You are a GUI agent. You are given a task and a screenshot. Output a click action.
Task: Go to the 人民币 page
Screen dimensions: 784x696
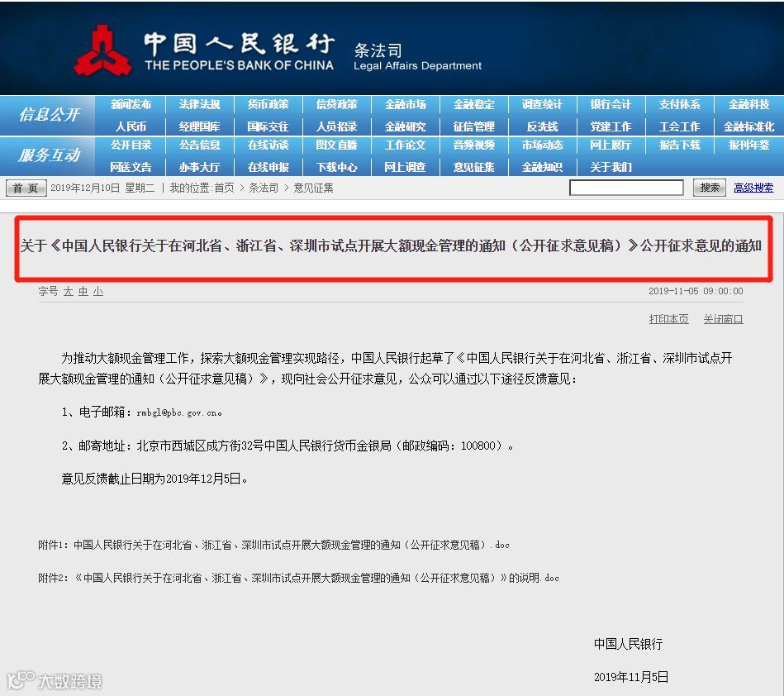(131, 126)
